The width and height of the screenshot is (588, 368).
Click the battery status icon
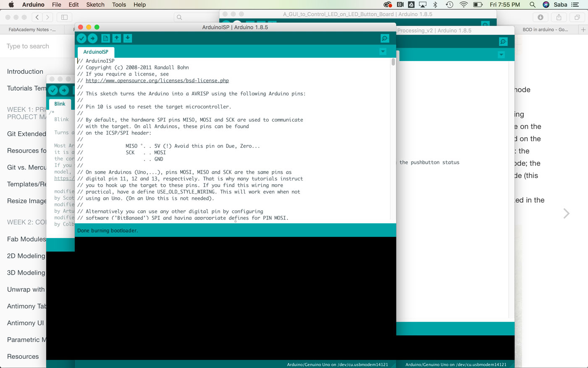478,5
